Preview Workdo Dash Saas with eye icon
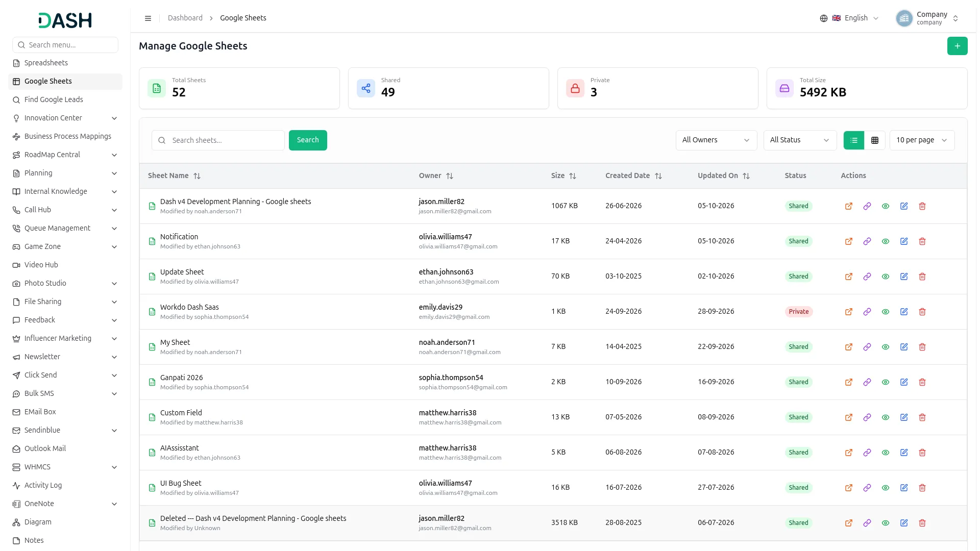This screenshot has height=551, width=980. 885,312
